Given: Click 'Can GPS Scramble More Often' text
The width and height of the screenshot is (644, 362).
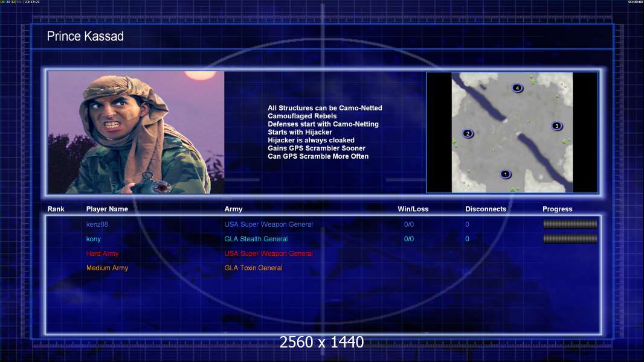Looking at the screenshot, I should coord(318,156).
